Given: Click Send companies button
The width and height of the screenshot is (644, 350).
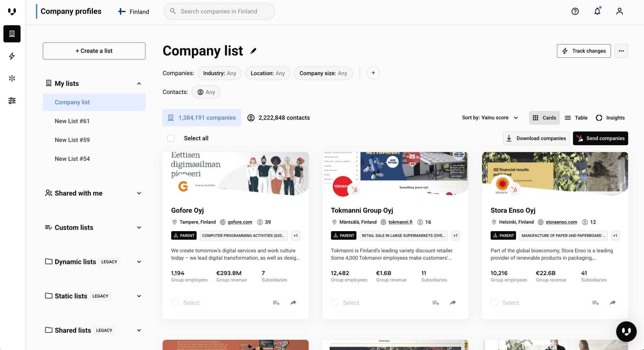Looking at the screenshot, I should (600, 138).
